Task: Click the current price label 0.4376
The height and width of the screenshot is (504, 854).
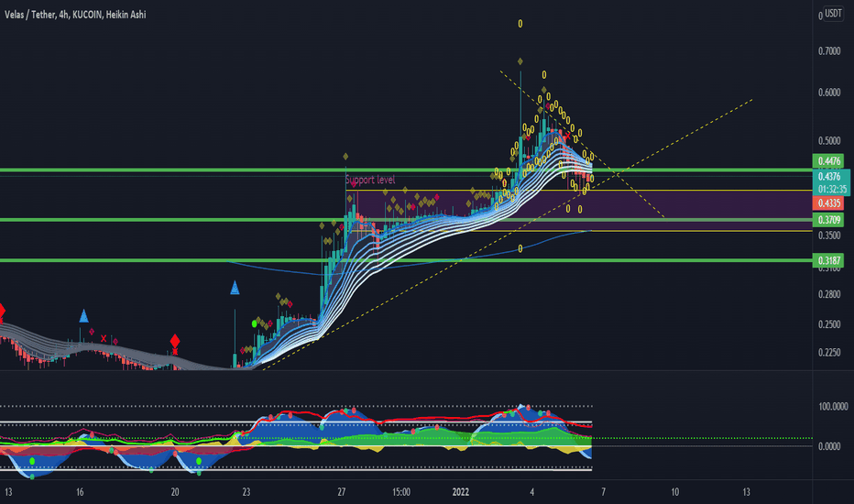Action: [830, 176]
